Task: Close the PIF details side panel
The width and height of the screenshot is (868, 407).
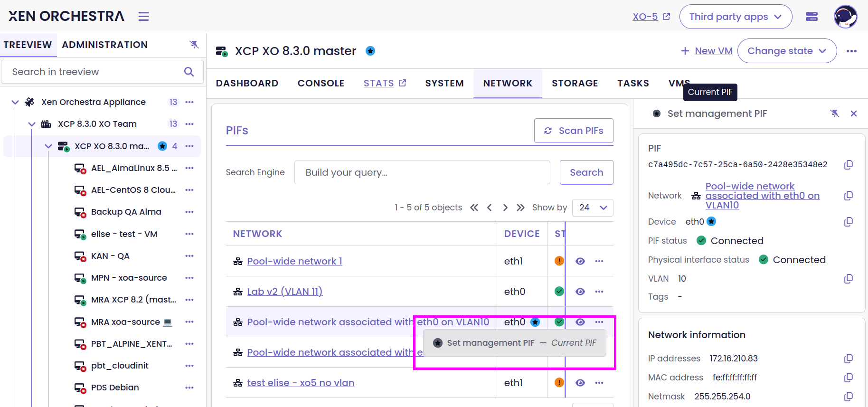Action: click(x=854, y=114)
